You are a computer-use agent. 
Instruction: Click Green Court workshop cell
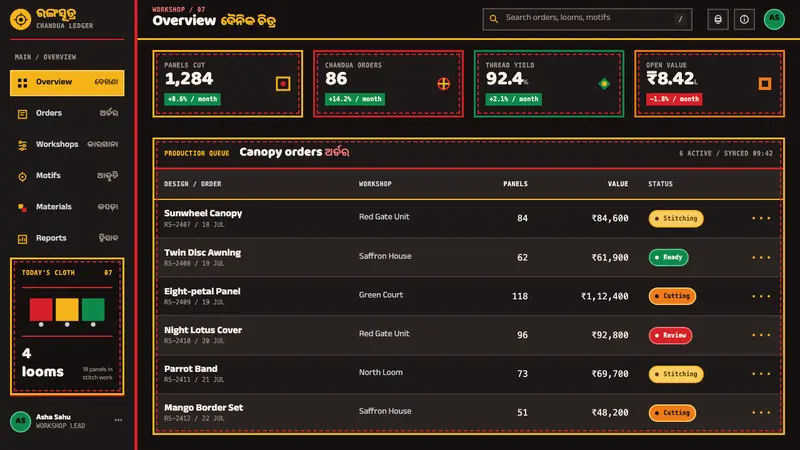click(381, 295)
